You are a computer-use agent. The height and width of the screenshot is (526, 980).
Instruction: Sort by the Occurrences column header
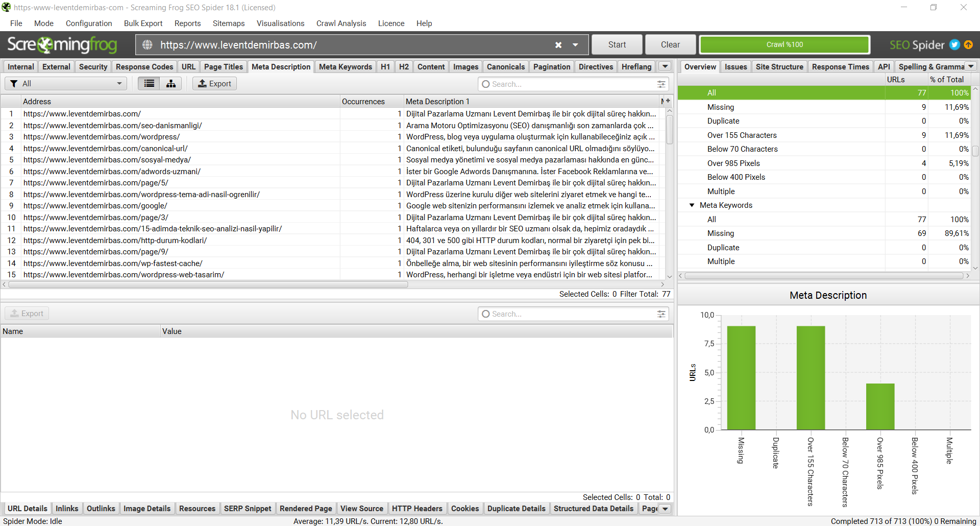(372, 102)
